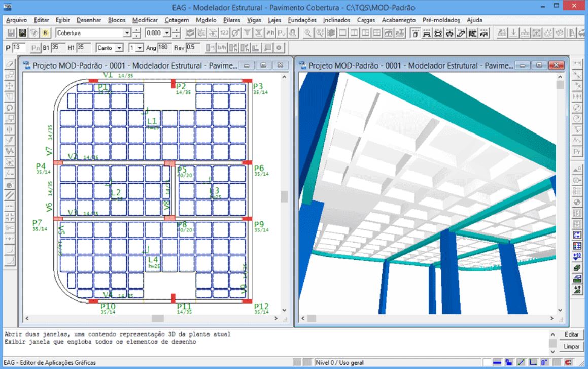Viewport: 588px width, 369px height.
Task: Click the Editar button
Action: [571, 335]
